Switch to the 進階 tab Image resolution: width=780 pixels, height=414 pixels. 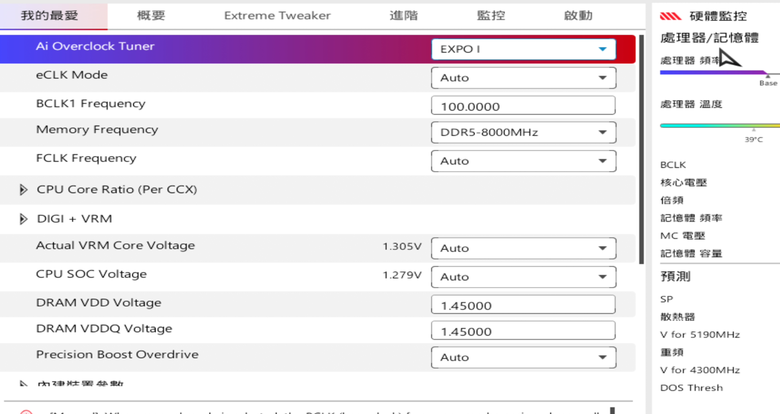(x=403, y=15)
